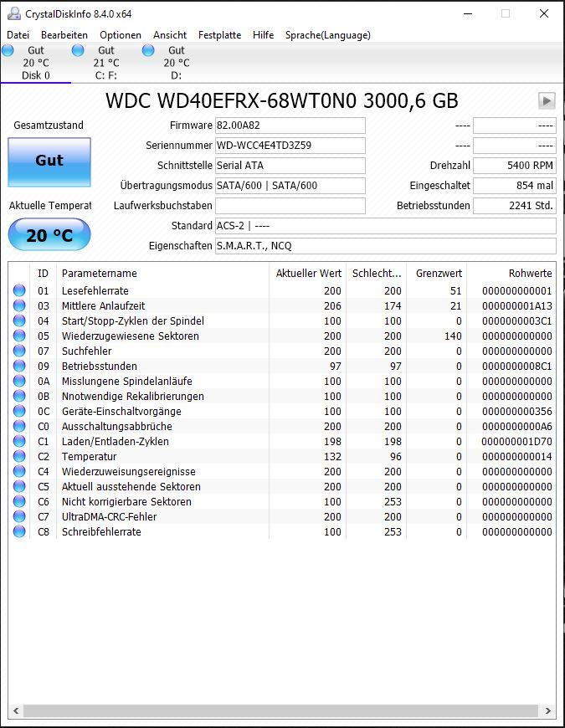Click raw value 000000001D70
Viewport: 565px width, 728px height.
point(516,441)
